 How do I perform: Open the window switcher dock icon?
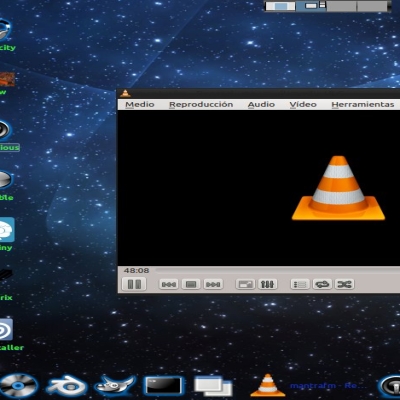point(213,386)
